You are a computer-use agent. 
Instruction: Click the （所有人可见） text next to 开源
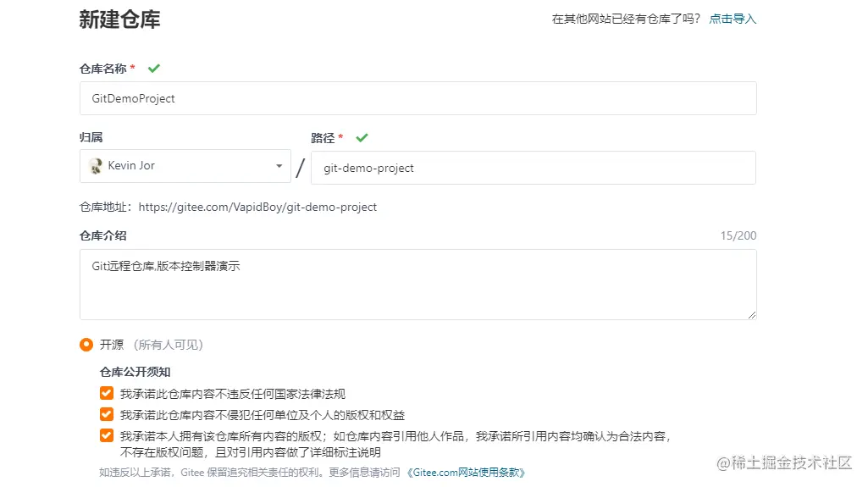169,345
